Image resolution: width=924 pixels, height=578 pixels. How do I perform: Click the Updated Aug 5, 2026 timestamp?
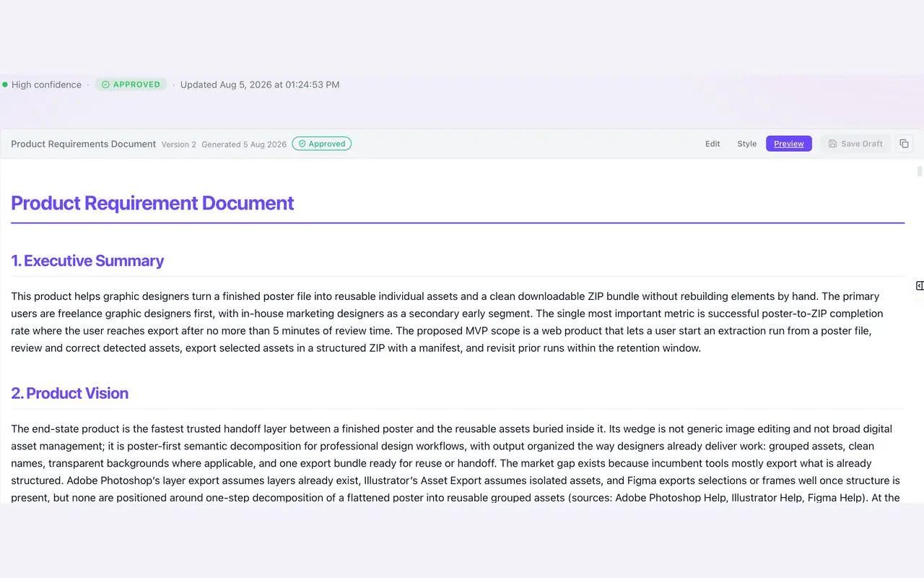coord(260,85)
